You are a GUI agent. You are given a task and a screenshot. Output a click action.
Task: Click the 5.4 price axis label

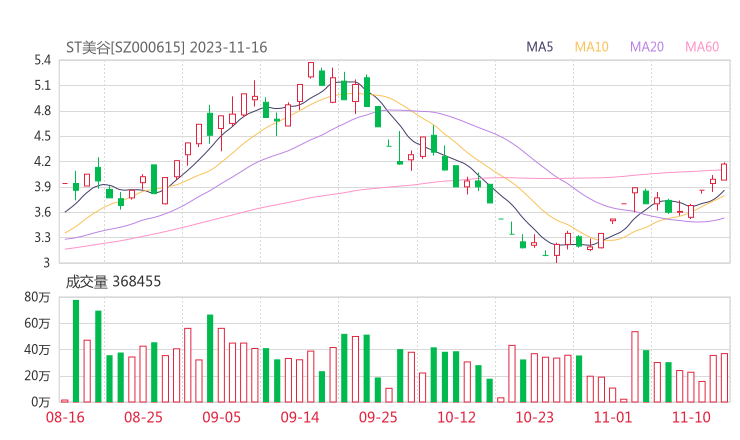42,60
